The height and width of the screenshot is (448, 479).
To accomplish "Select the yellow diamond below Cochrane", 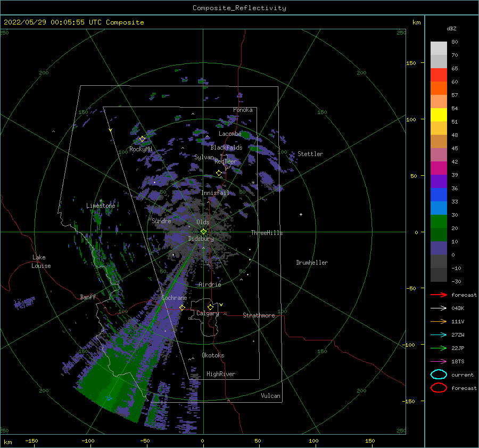I will click(182, 307).
